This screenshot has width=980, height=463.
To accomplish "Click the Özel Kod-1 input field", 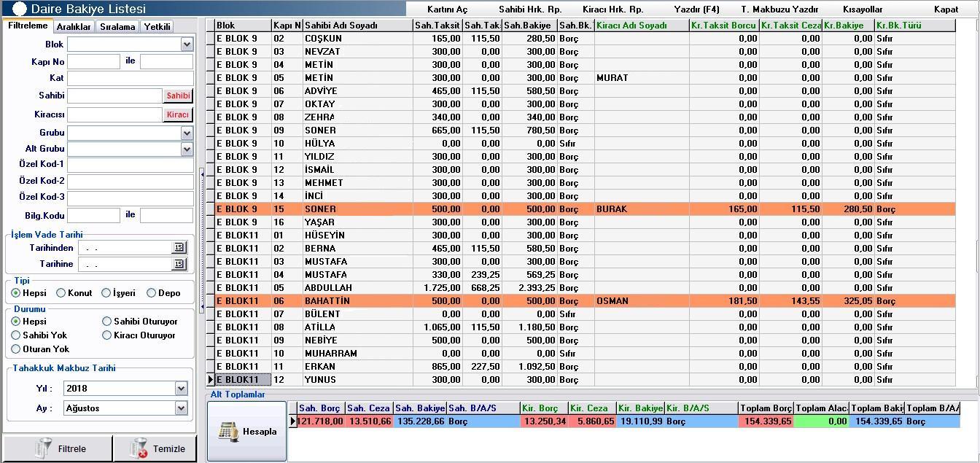I will [x=131, y=165].
